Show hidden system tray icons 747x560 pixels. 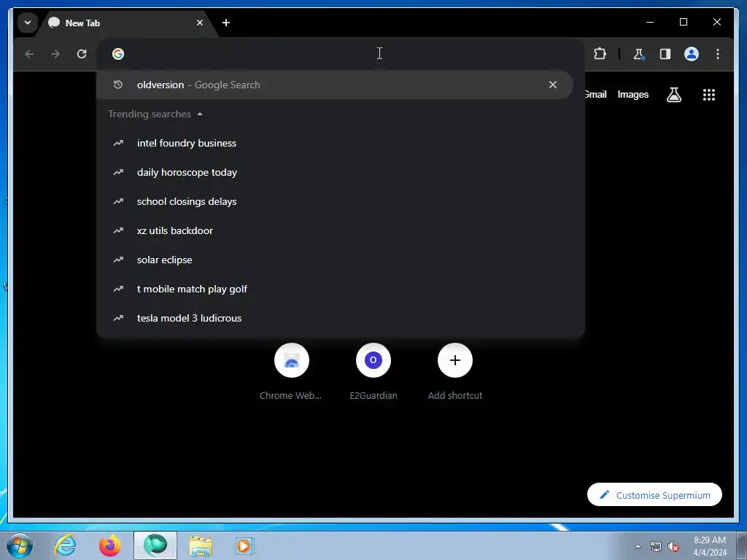[638, 546]
